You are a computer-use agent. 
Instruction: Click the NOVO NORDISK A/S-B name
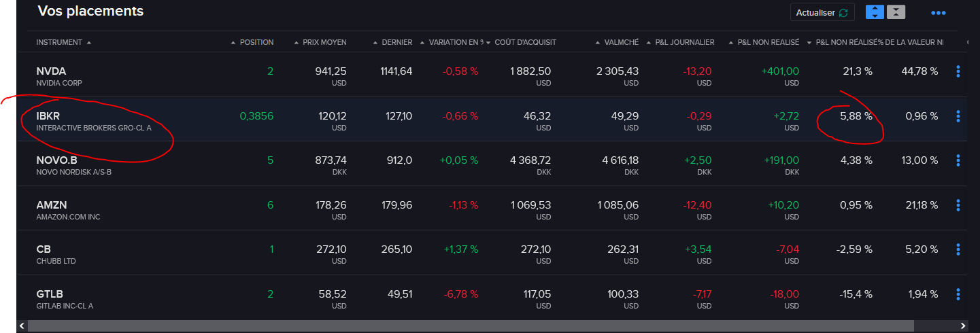75,172
